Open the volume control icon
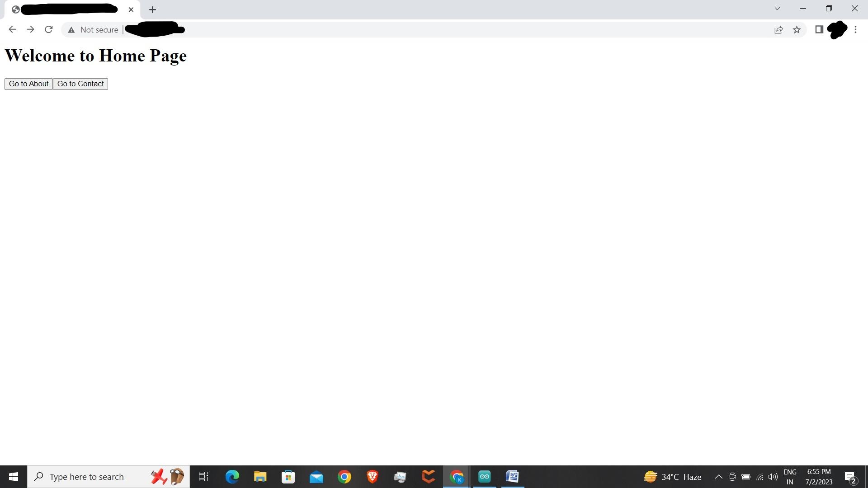This screenshot has height=488, width=868. (773, 477)
